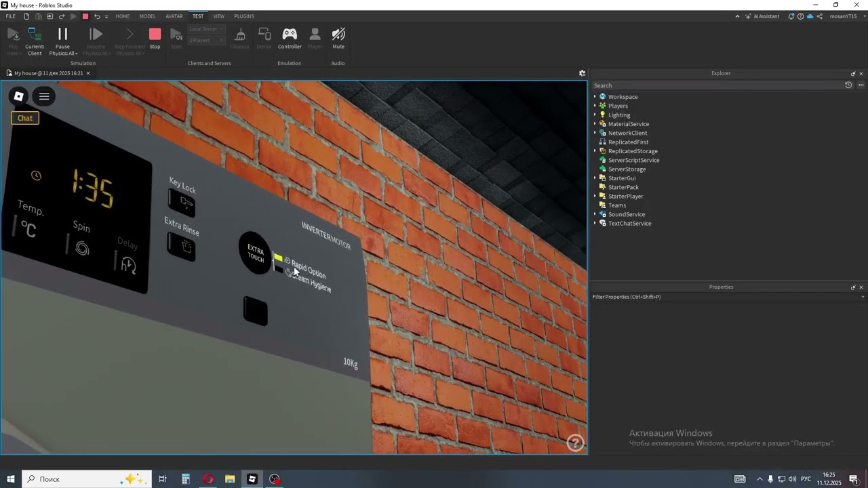Expand the Workspace tree node
The width and height of the screenshot is (868, 488).
(x=595, y=97)
